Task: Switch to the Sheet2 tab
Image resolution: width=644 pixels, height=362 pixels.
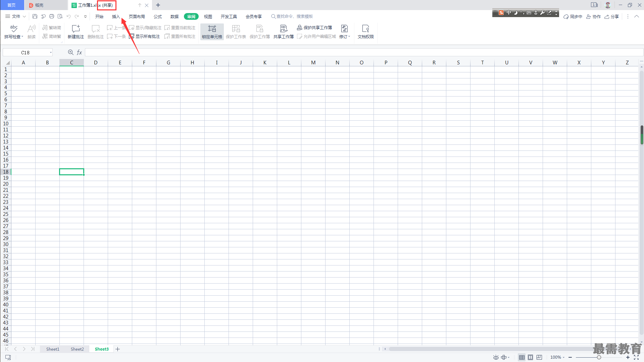Action: click(x=77, y=349)
